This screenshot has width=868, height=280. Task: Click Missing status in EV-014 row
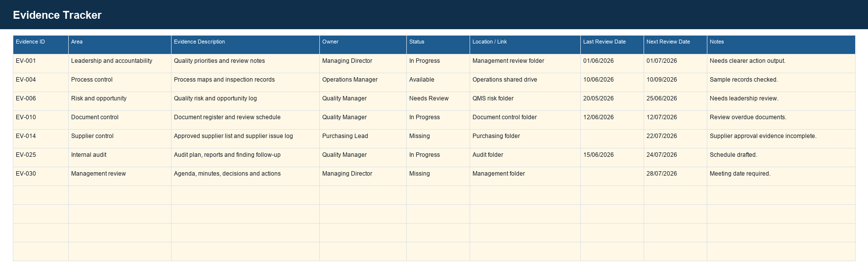point(438,139)
